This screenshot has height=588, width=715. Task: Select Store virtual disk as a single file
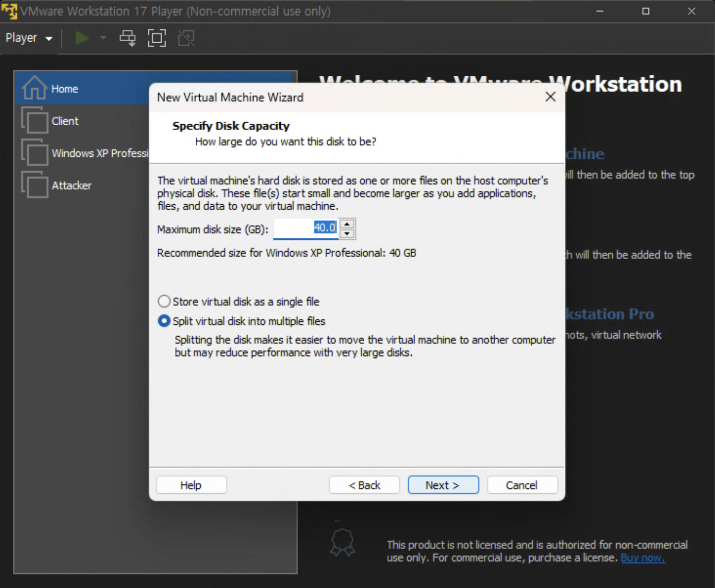[x=238, y=301]
